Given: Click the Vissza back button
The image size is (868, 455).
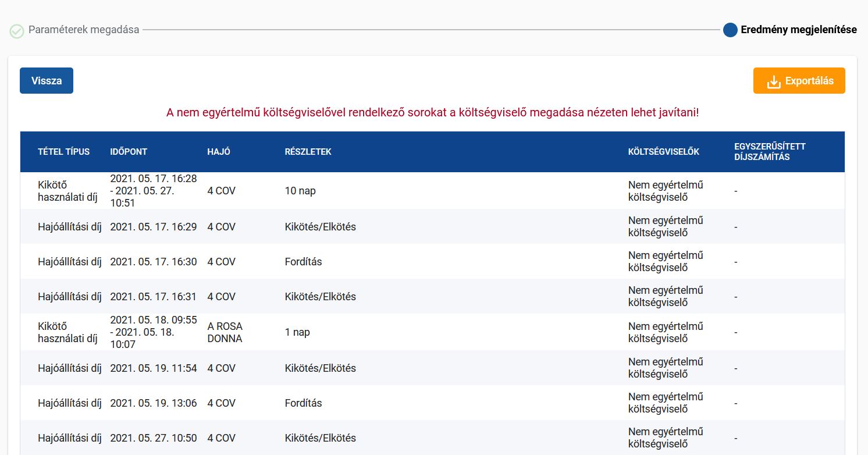Looking at the screenshot, I should [x=47, y=81].
